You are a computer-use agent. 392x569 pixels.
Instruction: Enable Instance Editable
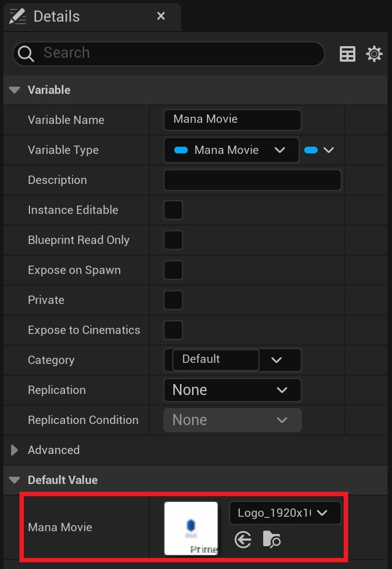click(172, 210)
